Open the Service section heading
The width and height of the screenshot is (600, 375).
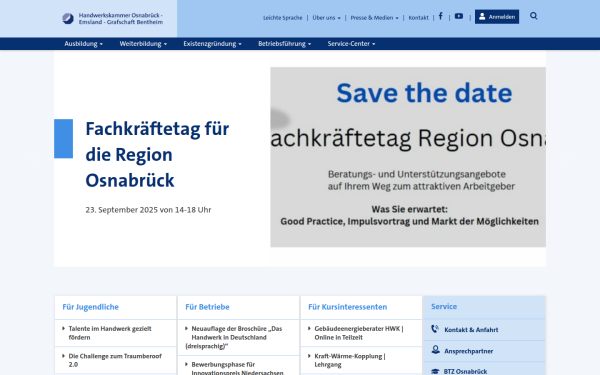coord(444,307)
